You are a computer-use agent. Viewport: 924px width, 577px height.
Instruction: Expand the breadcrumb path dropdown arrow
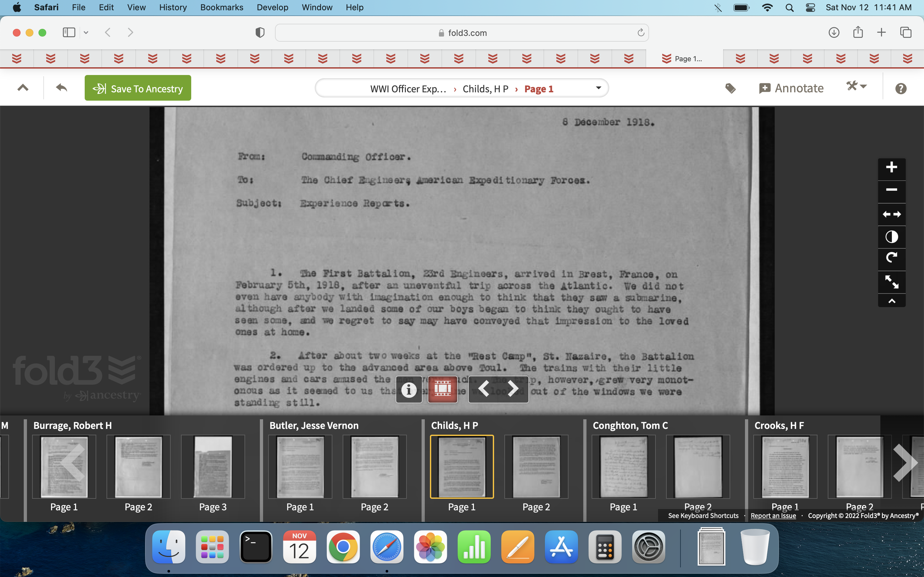[598, 88]
